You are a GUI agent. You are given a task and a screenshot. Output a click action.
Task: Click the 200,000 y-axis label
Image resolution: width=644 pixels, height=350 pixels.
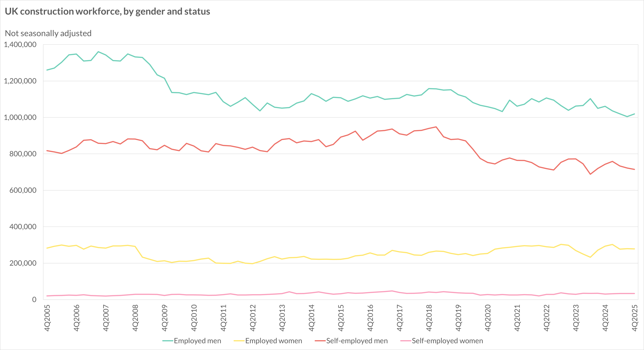[23, 263]
